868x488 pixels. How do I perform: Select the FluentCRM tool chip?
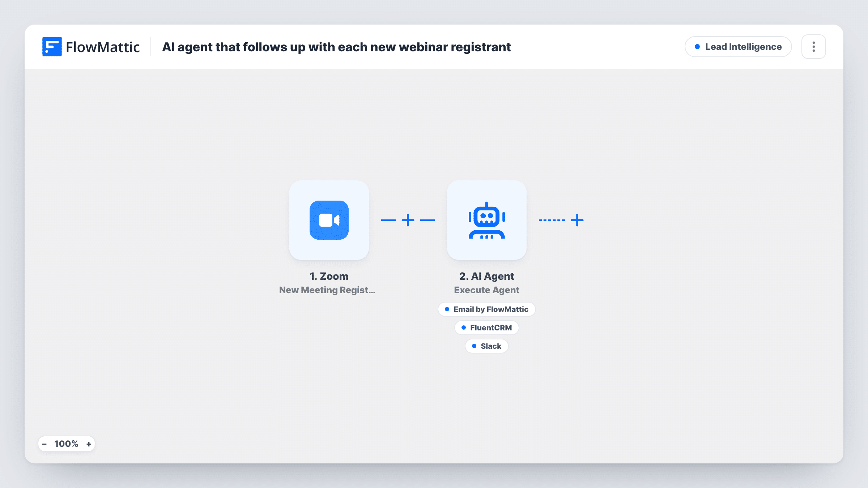486,328
